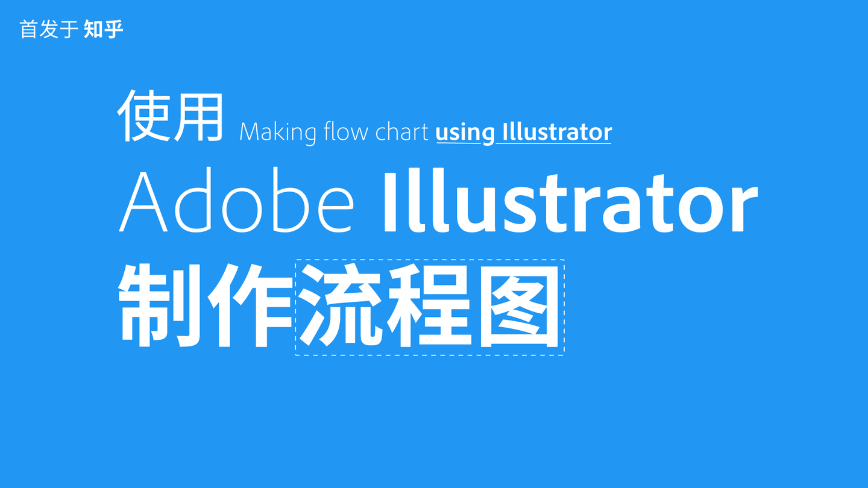This screenshot has height=488, width=868.
Task: Click the blue background below the title
Action: coord(434,422)
